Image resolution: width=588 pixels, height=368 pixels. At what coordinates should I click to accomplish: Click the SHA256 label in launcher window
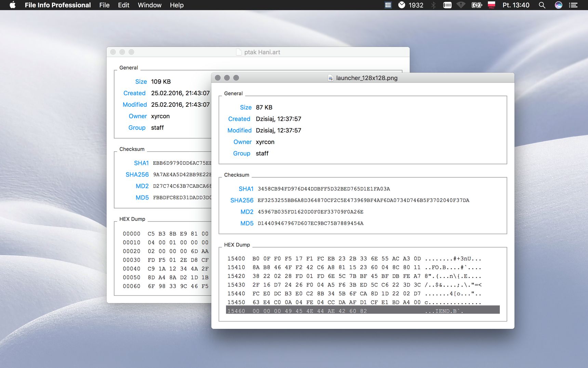click(242, 200)
